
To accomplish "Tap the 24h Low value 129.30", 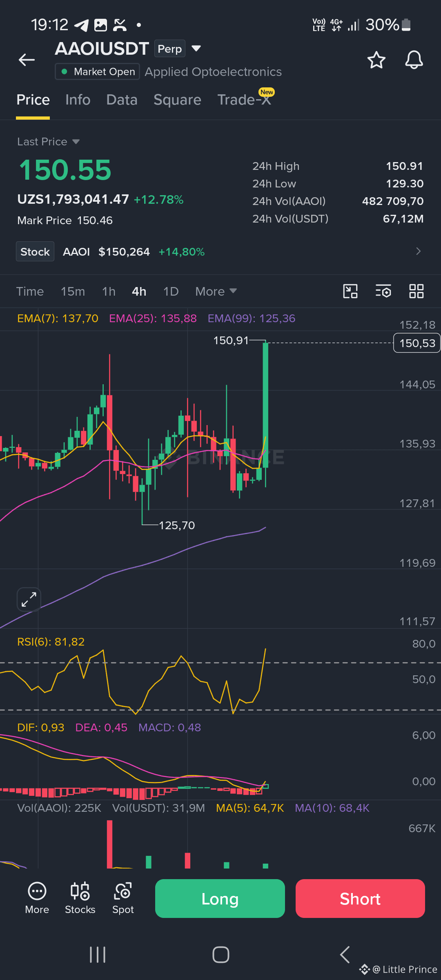I will pos(405,183).
